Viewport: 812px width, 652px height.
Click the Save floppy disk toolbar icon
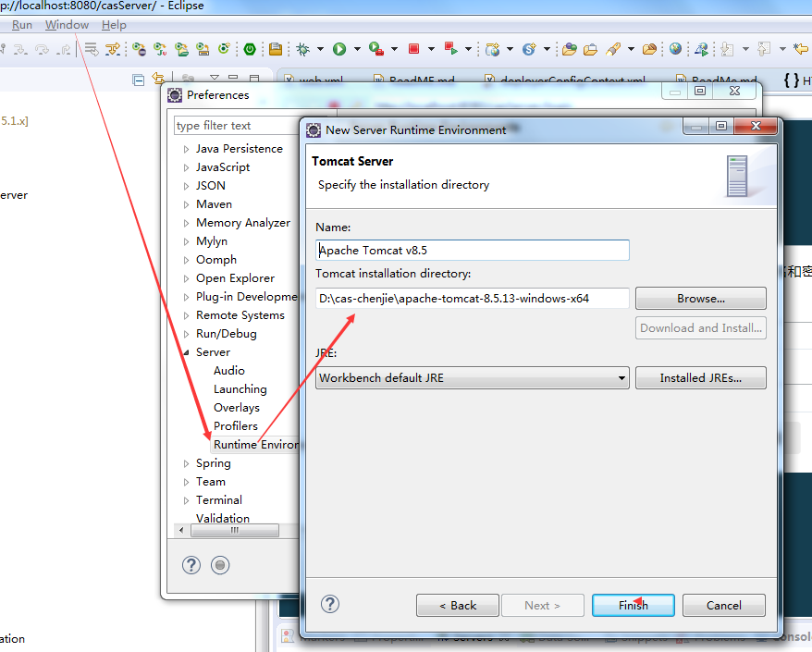click(276, 49)
